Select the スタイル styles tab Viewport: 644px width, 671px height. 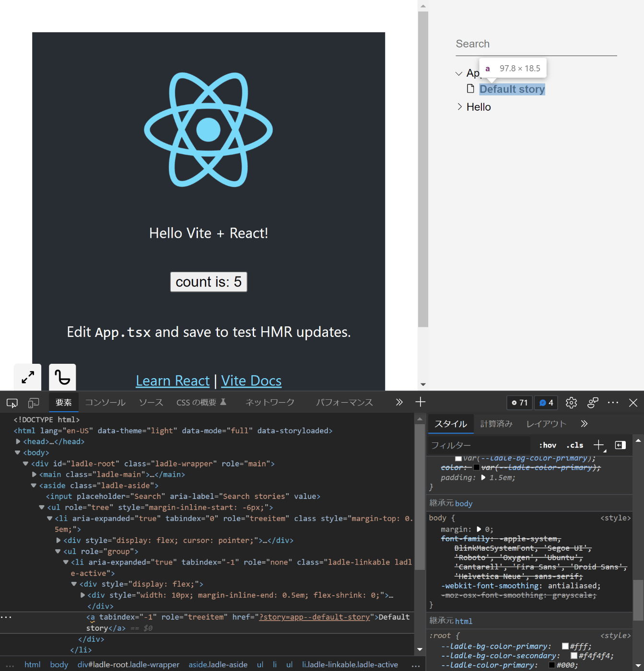(x=451, y=424)
